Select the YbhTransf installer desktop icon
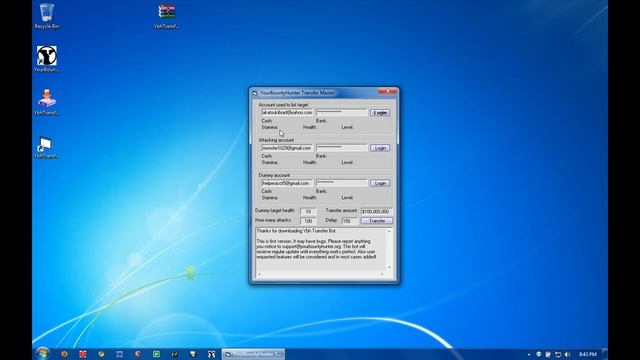This screenshot has width=640, height=360. pos(47,102)
